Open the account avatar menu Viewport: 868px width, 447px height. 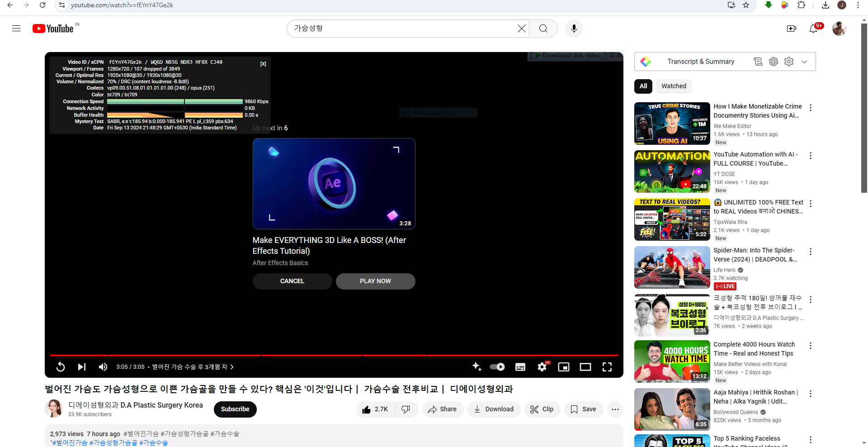(840, 29)
